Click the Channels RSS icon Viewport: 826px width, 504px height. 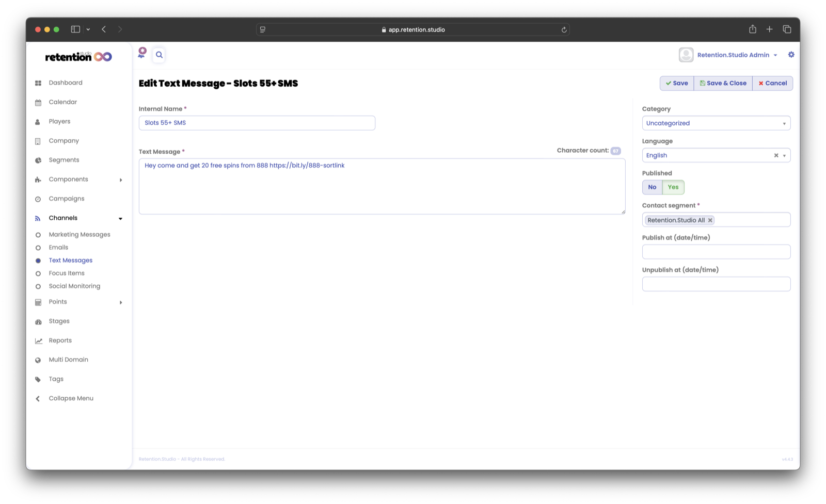38,219
